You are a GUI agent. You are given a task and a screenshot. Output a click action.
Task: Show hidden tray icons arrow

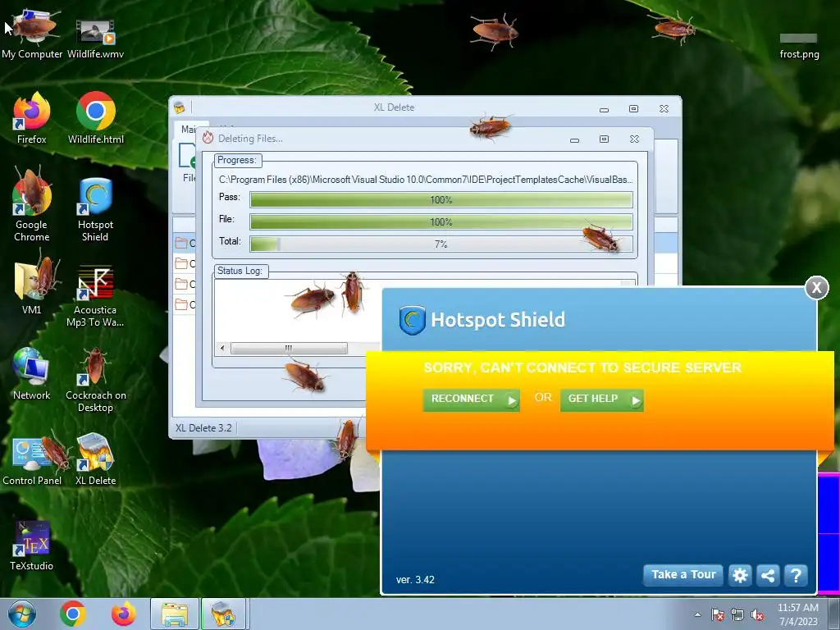[697, 615]
